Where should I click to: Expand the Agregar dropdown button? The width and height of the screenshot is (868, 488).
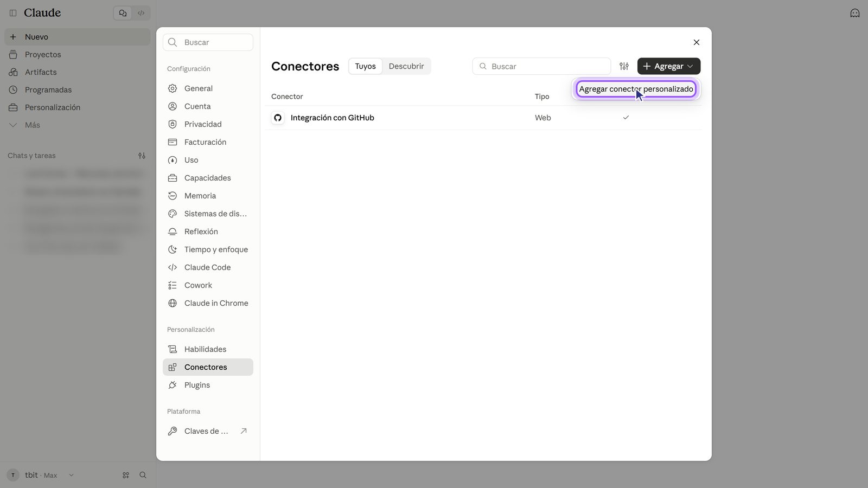point(669,66)
